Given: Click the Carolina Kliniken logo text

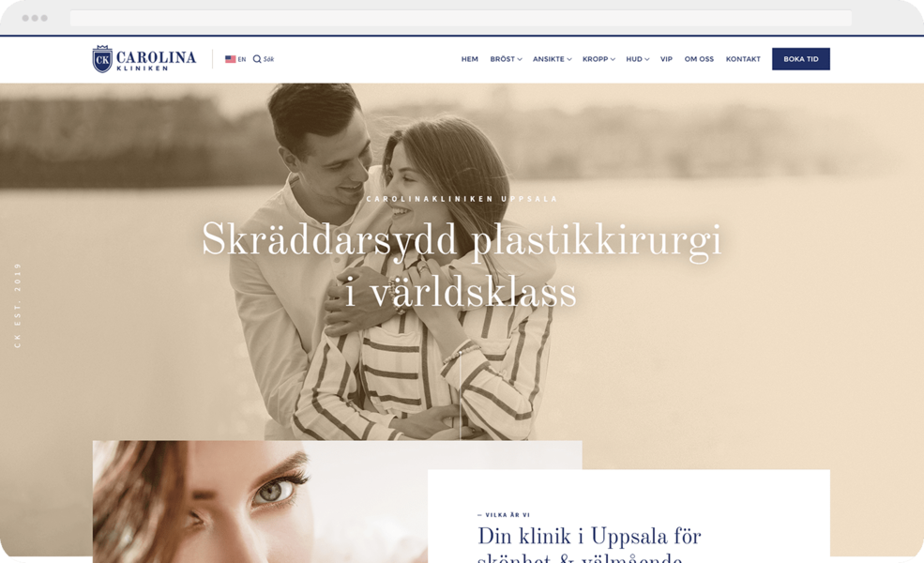Looking at the screenshot, I should pos(156,60).
